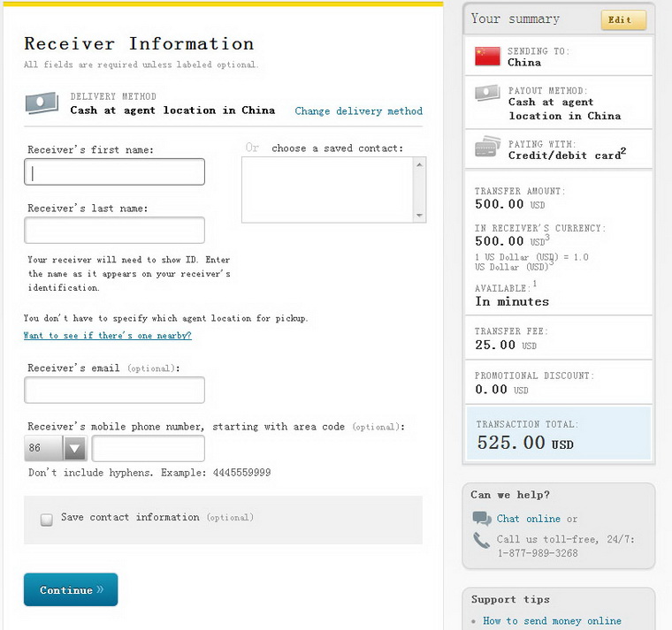This screenshot has width=672, height=630.
Task: Open the country code 86 dropdown
Action: pos(75,449)
